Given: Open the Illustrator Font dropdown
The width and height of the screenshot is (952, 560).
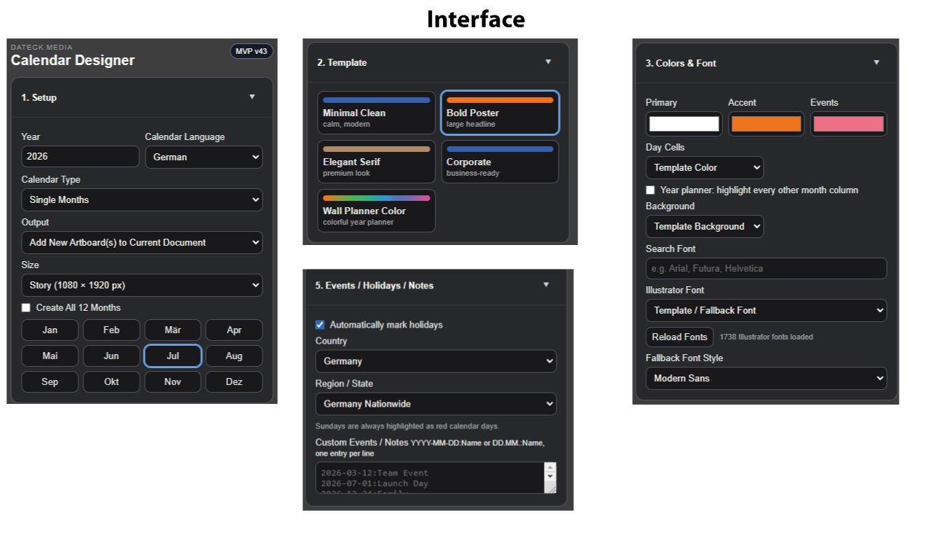Looking at the screenshot, I should [766, 310].
